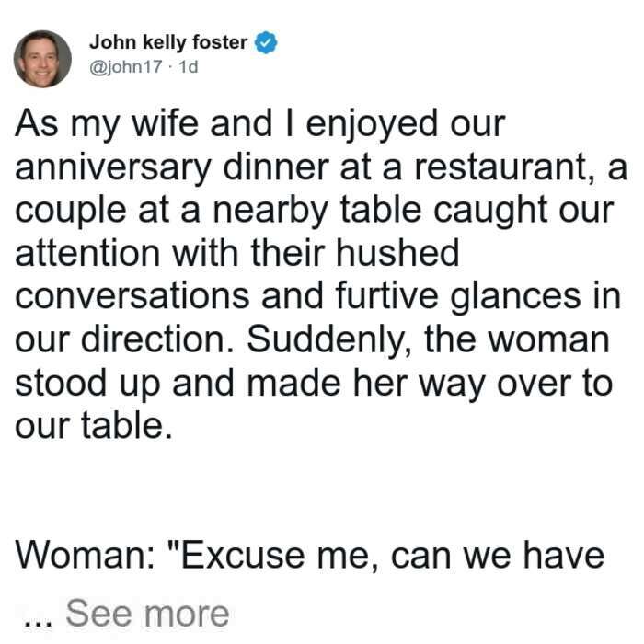Click the 1d post timestamp
The image size is (644, 644).
pyautogui.click(x=189, y=66)
